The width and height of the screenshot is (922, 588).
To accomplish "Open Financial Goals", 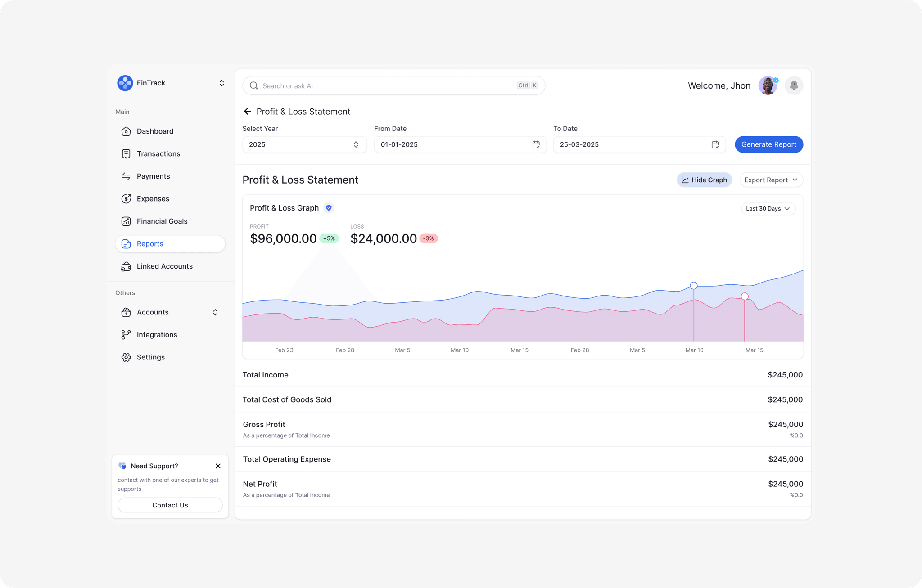I will (x=162, y=221).
